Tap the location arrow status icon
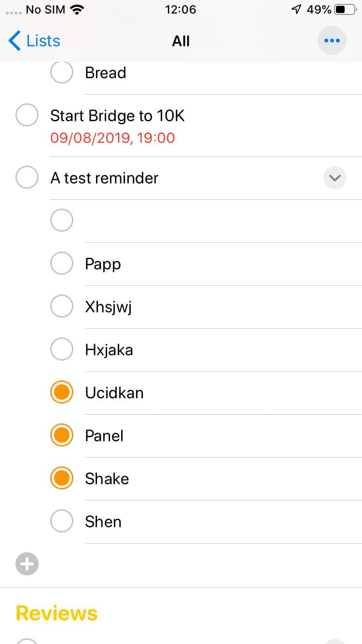Image resolution: width=362 pixels, height=644 pixels. click(x=296, y=9)
